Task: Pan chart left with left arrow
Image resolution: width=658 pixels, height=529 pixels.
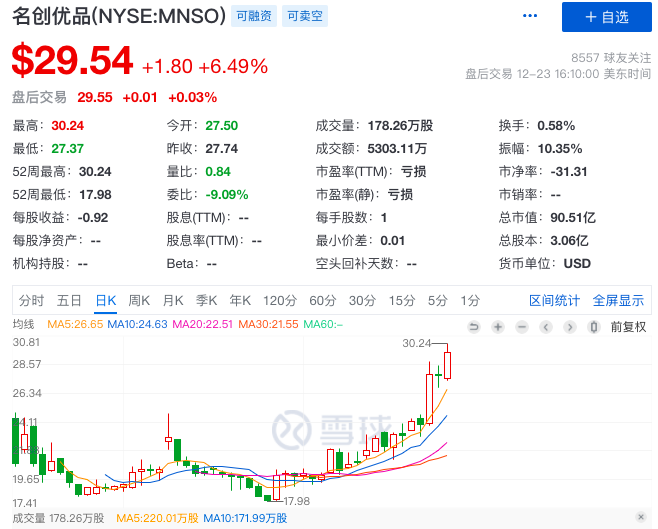Action: (546, 327)
